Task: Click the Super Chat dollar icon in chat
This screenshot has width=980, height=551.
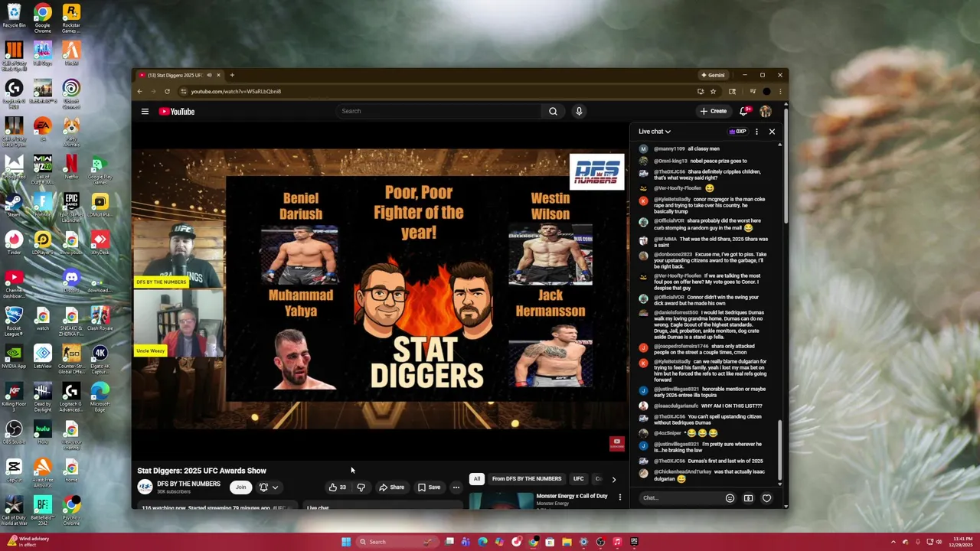Action: click(748, 498)
